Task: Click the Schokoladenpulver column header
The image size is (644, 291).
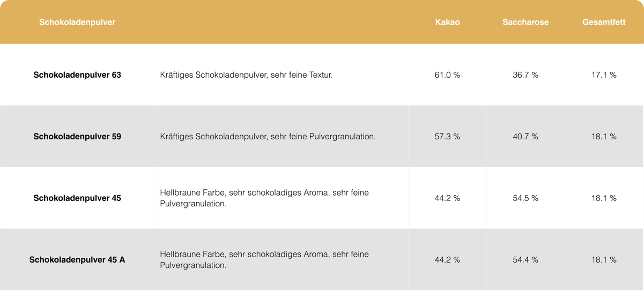Action: coord(77,22)
